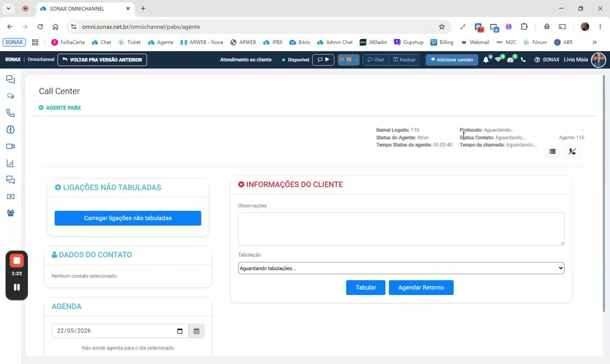Viewport: 610px width, 364px height.
Task: Click the SONAX bookmark button
Action: pyautogui.click(x=14, y=42)
